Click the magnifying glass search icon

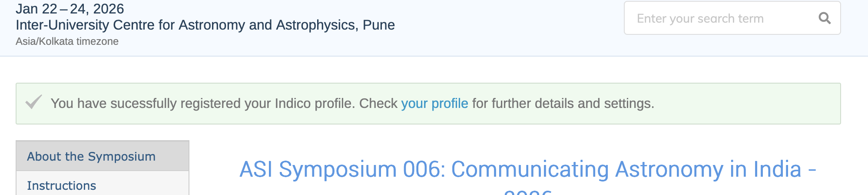[824, 18]
